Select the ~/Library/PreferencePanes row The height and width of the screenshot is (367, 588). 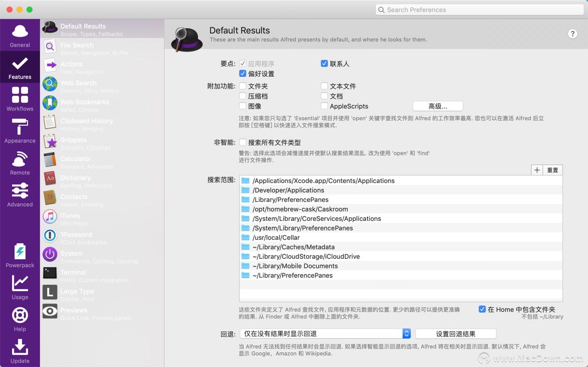(401, 275)
